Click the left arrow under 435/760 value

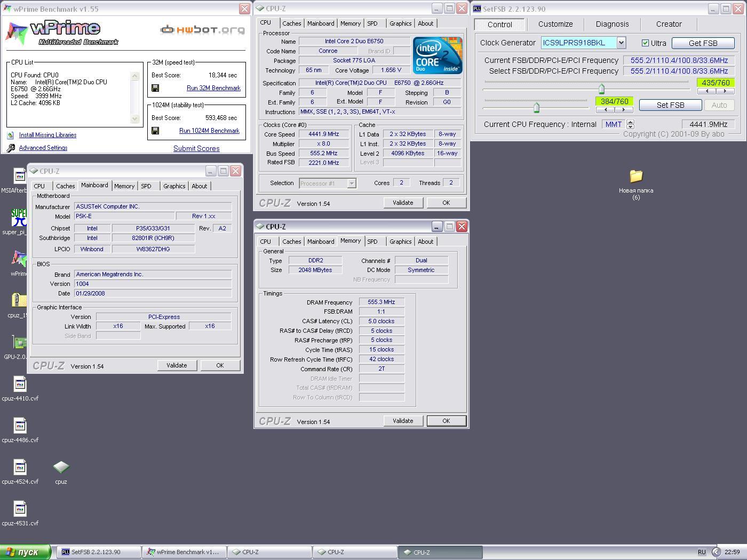[x=707, y=91]
